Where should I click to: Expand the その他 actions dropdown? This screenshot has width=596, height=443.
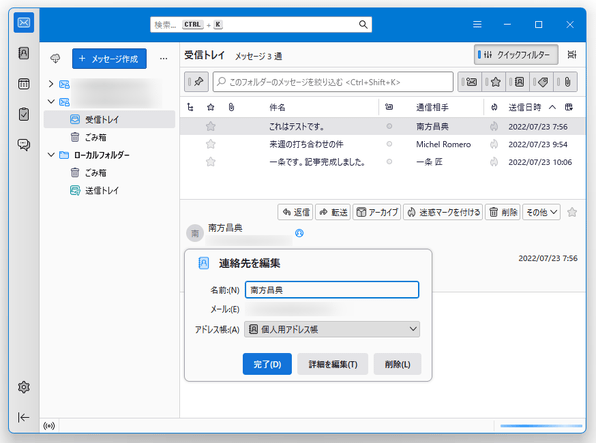coord(541,212)
